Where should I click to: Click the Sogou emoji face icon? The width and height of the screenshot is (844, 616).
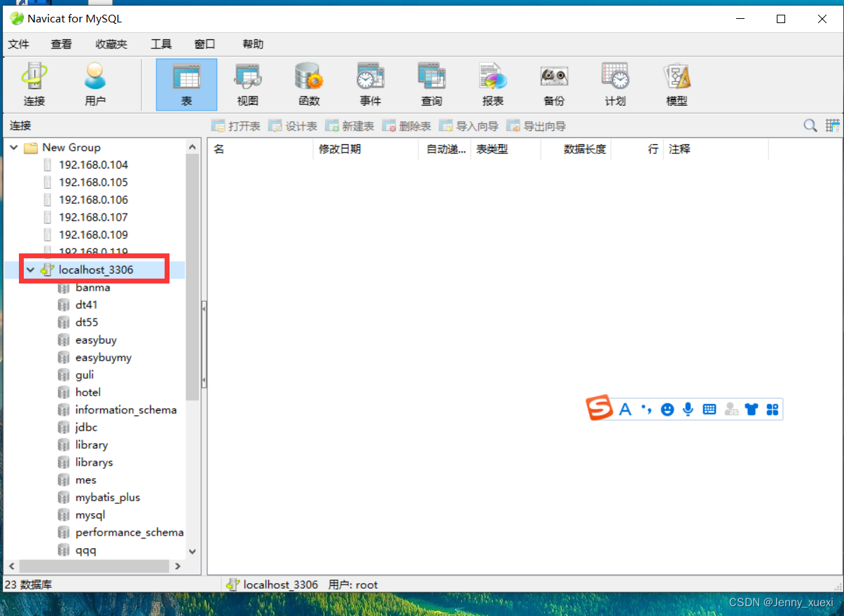[x=667, y=409]
